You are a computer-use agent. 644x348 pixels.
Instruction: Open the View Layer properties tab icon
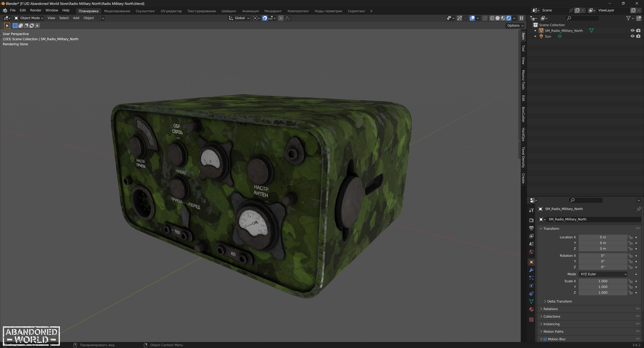click(531, 236)
